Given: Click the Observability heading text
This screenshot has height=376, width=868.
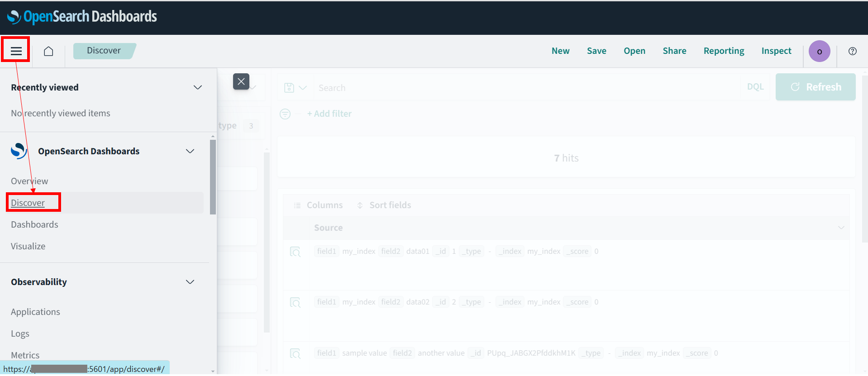Looking at the screenshot, I should 39,282.
